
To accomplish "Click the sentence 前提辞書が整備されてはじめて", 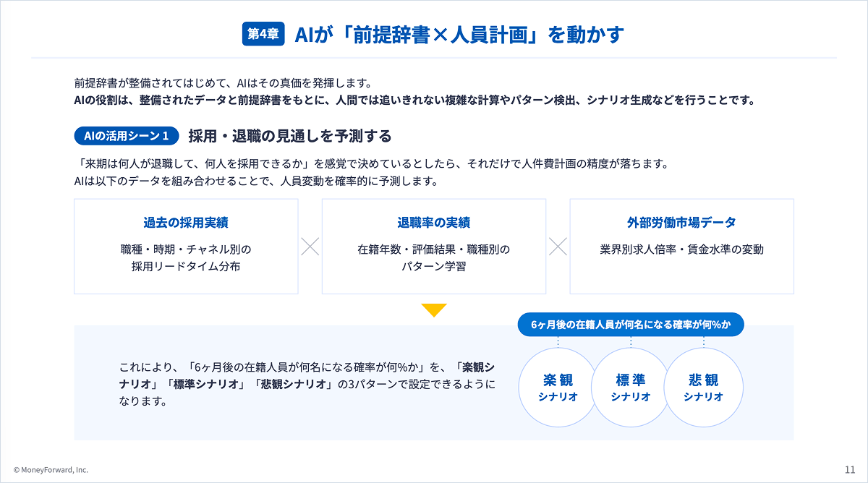I will [223, 83].
